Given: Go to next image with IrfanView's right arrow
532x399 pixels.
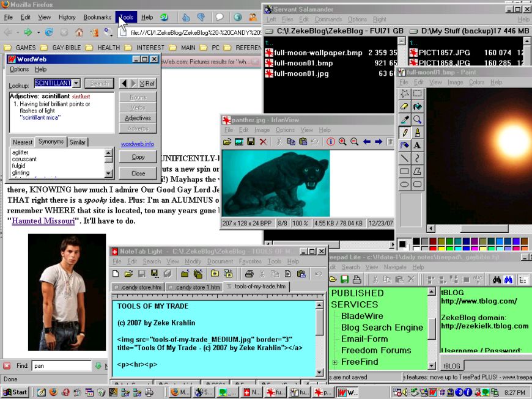Looking at the screenshot, I should 379,142.
